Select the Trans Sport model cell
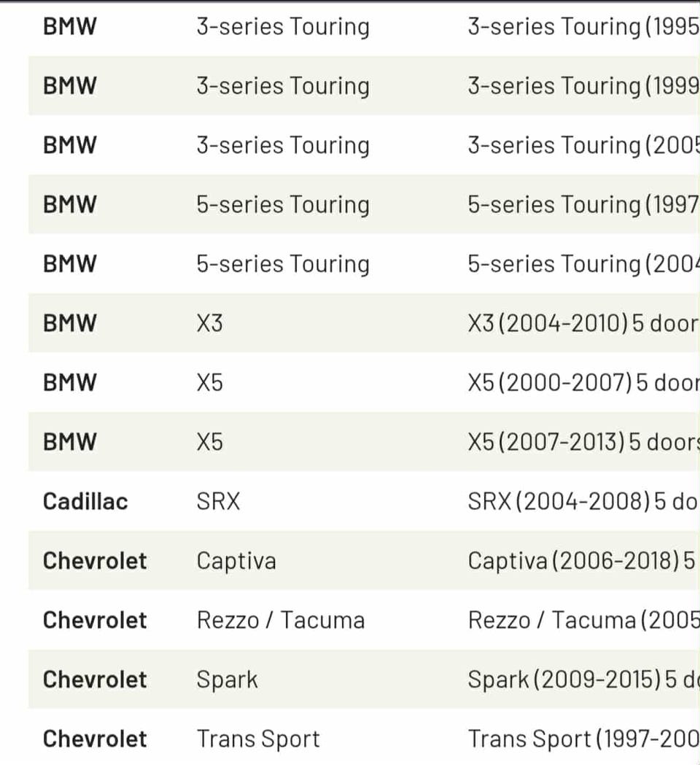This screenshot has width=700, height=765. click(x=259, y=739)
